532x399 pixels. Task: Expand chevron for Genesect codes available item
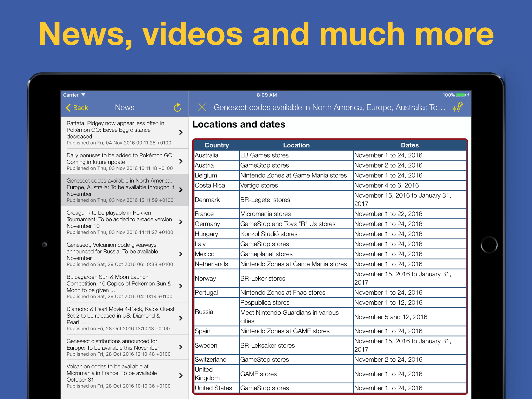[x=181, y=190]
